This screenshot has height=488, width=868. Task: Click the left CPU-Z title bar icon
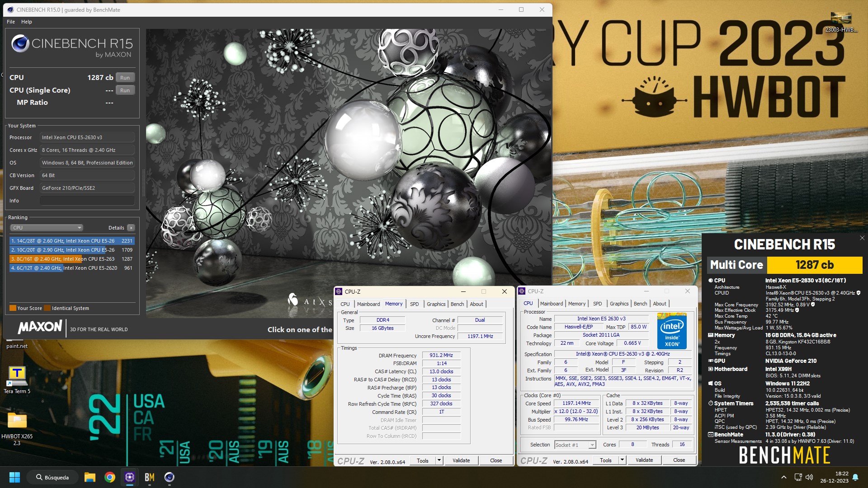[339, 291]
